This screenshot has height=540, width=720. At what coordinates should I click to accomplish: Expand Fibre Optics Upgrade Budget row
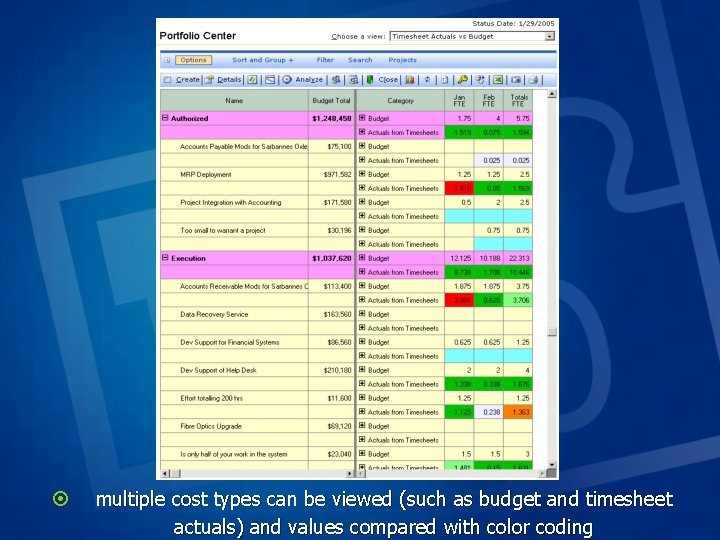(x=362, y=426)
